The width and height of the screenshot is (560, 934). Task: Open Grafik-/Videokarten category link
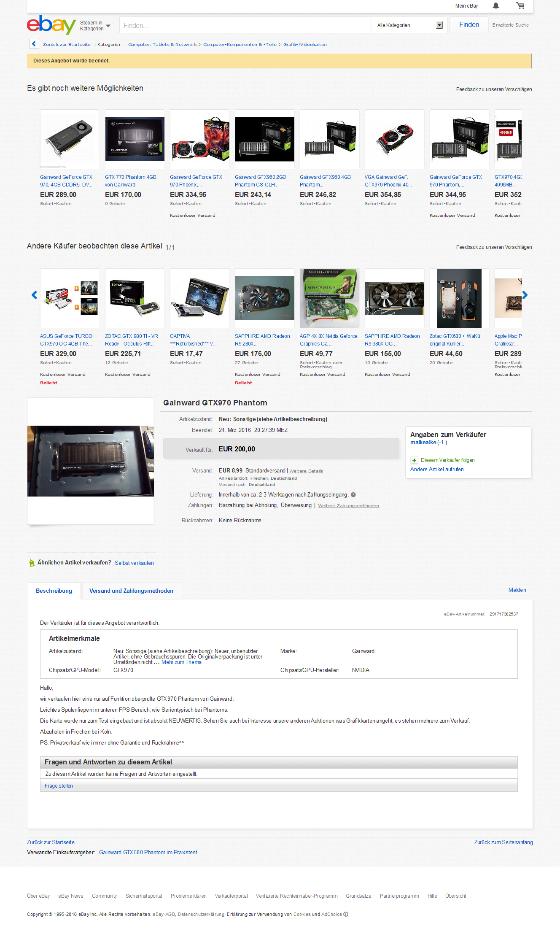pyautogui.click(x=305, y=44)
